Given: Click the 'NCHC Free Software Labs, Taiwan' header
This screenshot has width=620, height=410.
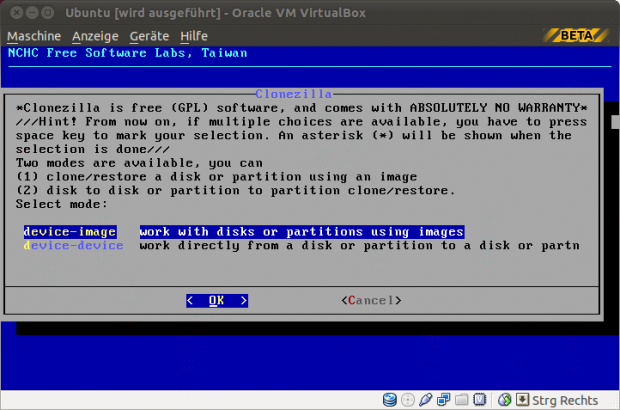Looking at the screenshot, I should [x=127, y=53].
